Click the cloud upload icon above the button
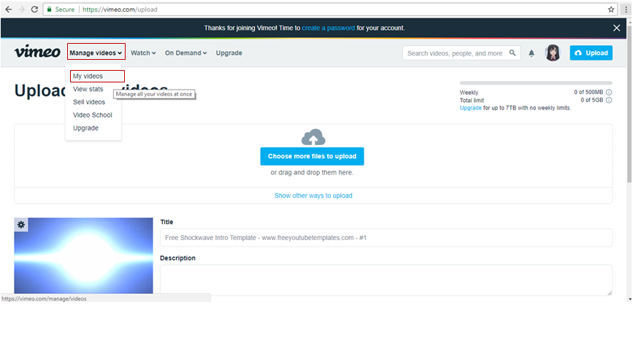 313,137
